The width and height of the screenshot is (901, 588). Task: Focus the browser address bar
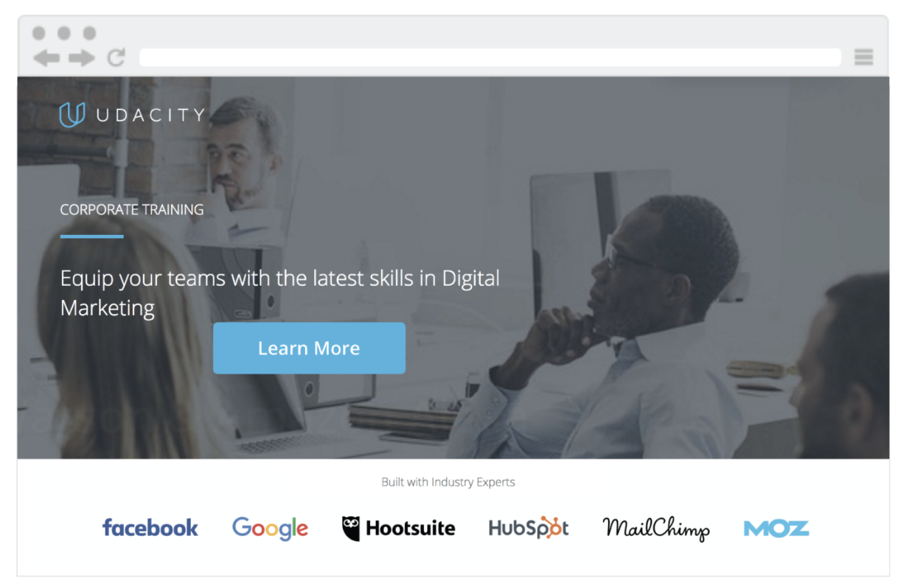[490, 57]
